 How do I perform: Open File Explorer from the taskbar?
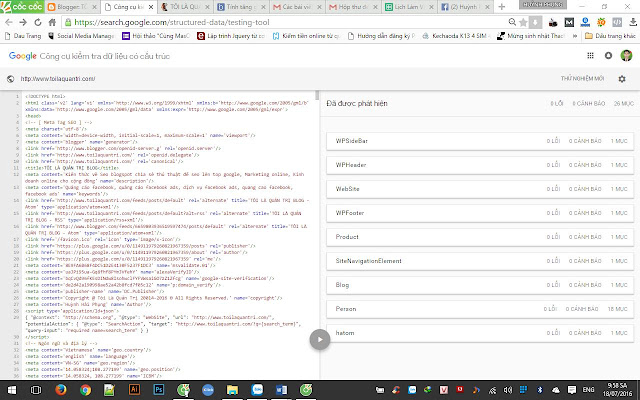point(232,390)
